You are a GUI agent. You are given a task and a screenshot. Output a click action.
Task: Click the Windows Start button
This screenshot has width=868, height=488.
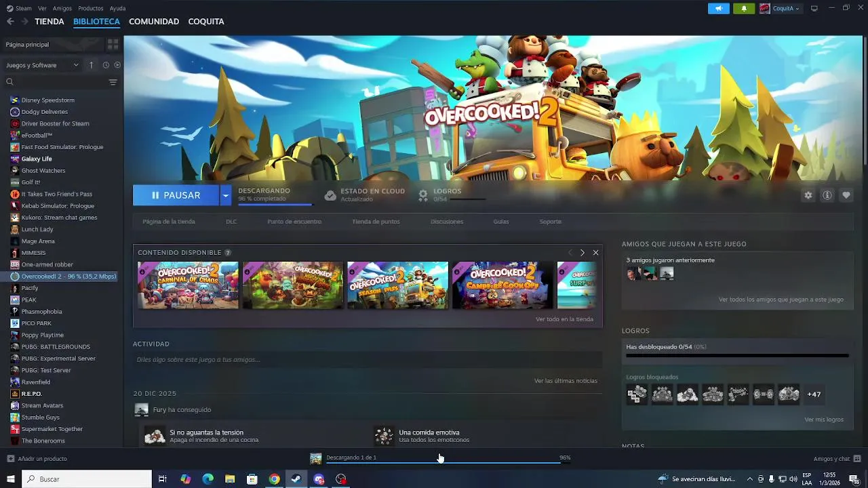click(x=10, y=479)
